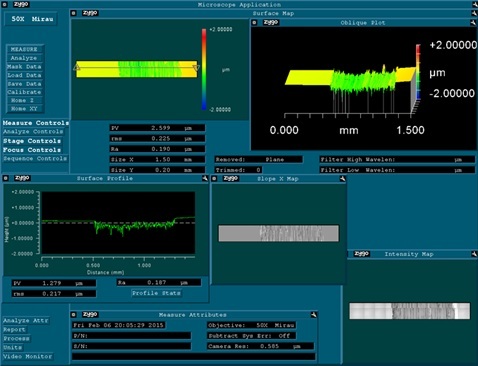Toggle the Removed: Plane option
Image resolution: width=478 pixels, height=366 pixels.
coord(259,159)
